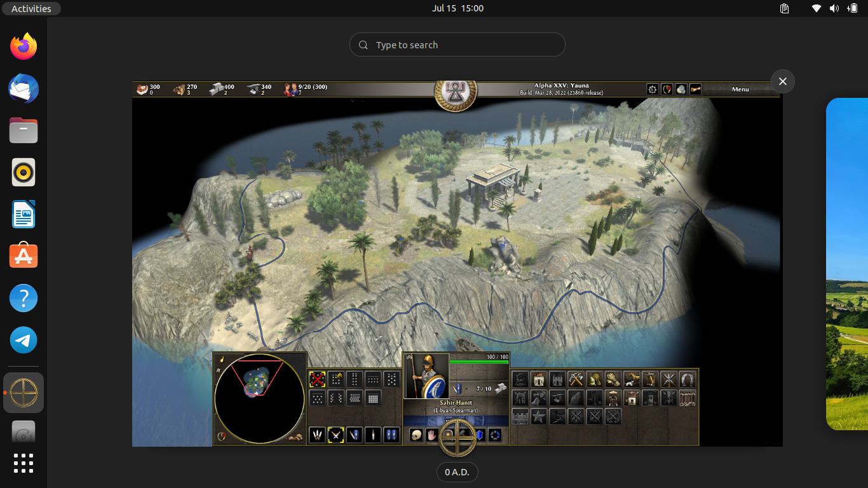Build a palisade wall (wooden stakes icon)
Image resolution: width=868 pixels, height=488 pixels.
click(x=688, y=398)
